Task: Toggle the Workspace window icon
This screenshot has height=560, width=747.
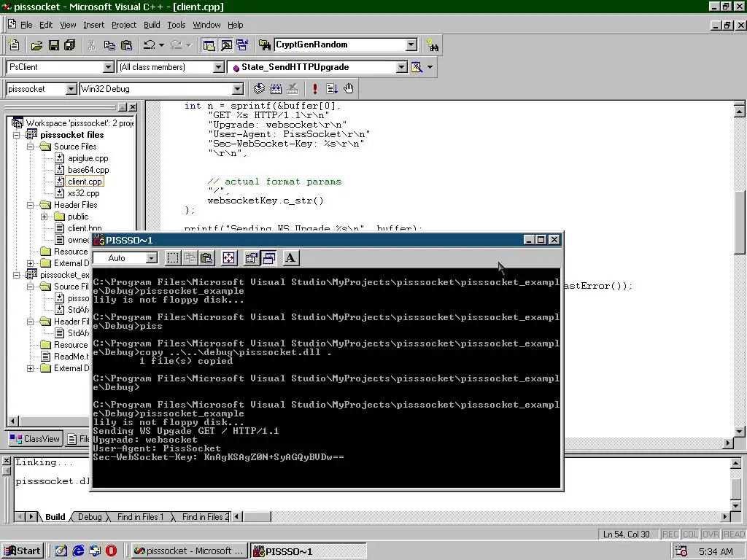Action: [209, 45]
